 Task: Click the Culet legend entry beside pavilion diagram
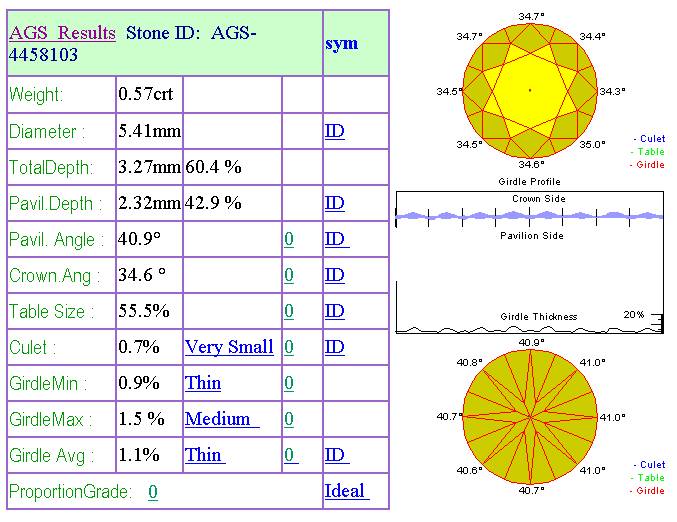649,465
